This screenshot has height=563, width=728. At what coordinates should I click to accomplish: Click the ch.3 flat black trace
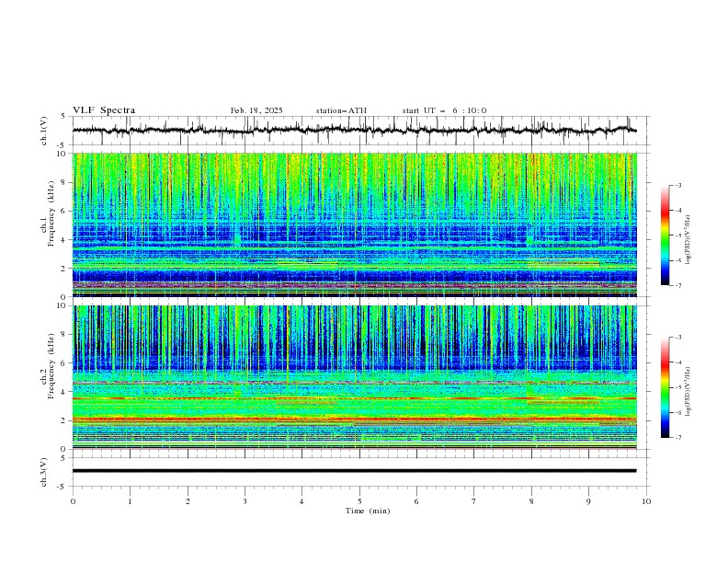(x=354, y=471)
